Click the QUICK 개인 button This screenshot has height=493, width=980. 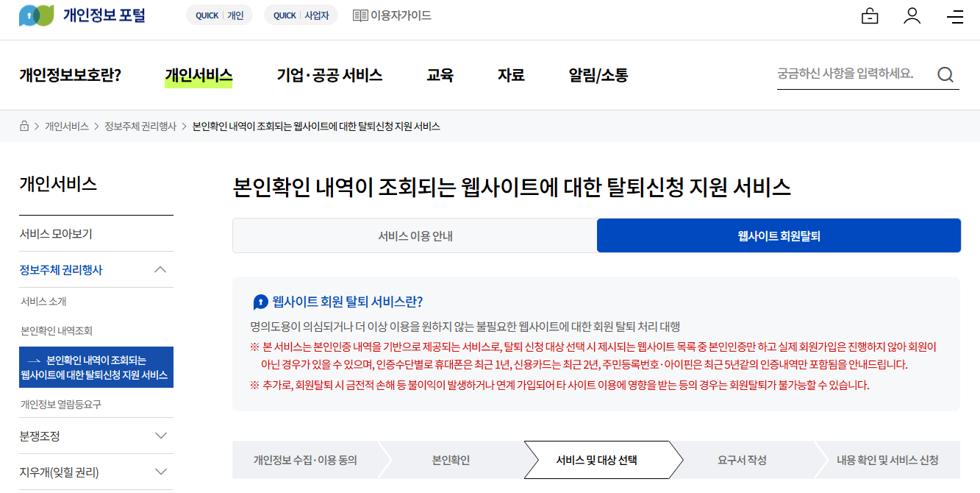[x=218, y=14]
